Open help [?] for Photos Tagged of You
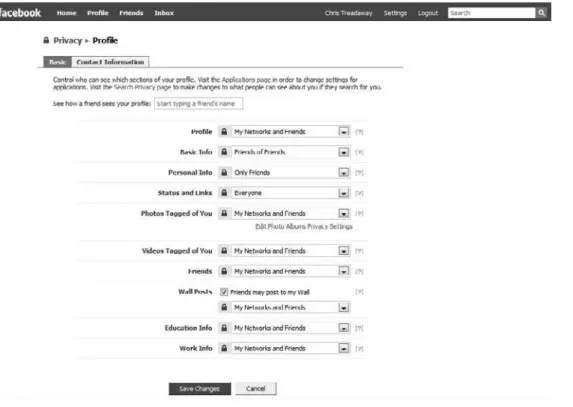573x407 pixels. tap(359, 214)
